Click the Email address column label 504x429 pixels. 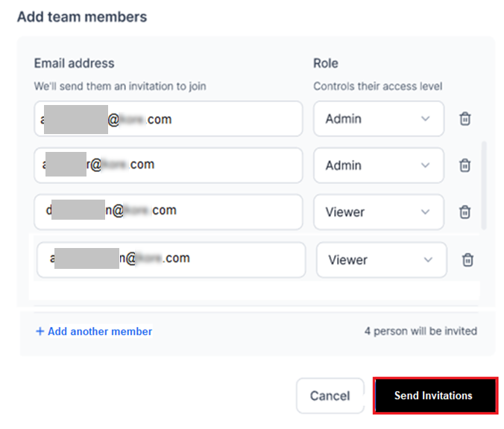click(x=74, y=63)
